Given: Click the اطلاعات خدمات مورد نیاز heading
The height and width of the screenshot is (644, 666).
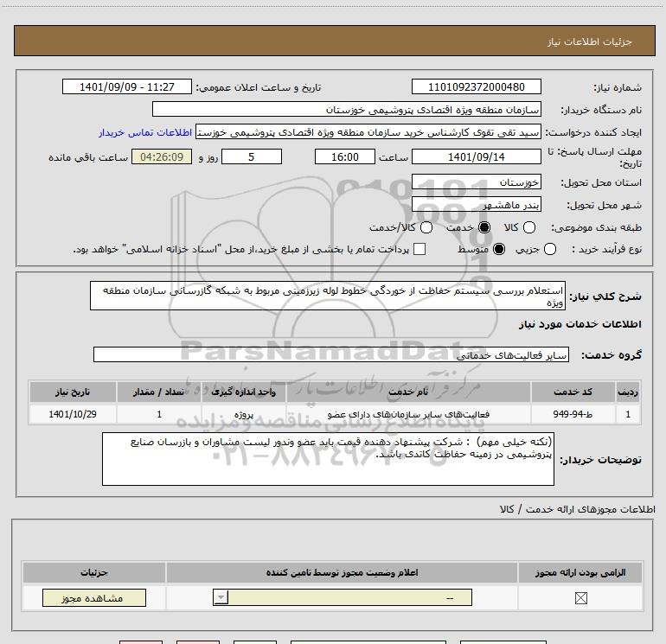Looking at the screenshot, I should tap(580, 324).
